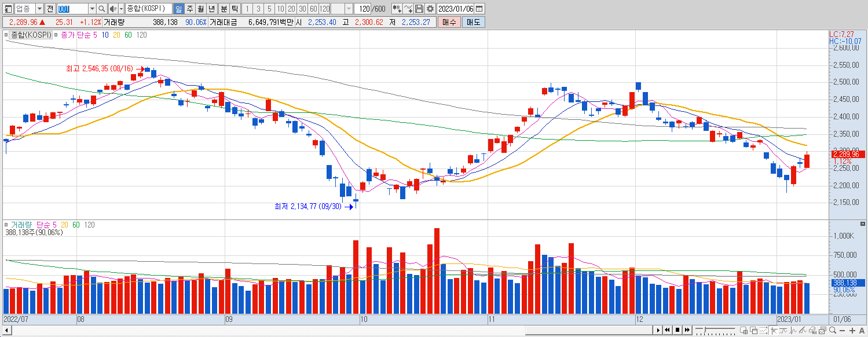Open chart settings gear icon

pos(430,9)
